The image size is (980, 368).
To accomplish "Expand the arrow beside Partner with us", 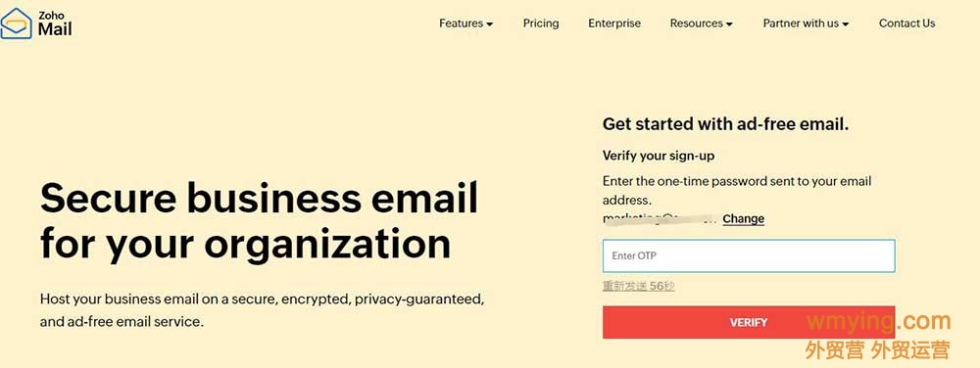I will point(845,24).
